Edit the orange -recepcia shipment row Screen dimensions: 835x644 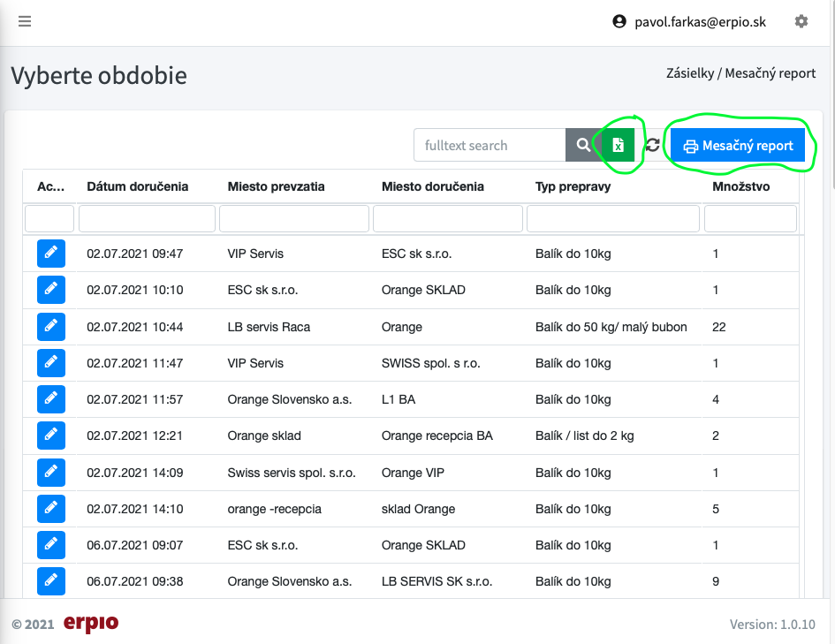[51, 509]
